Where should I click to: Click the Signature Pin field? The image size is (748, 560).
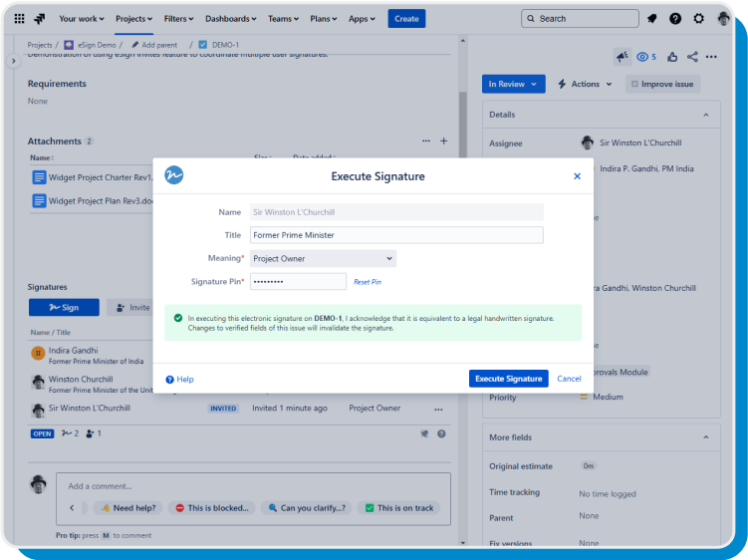298,282
